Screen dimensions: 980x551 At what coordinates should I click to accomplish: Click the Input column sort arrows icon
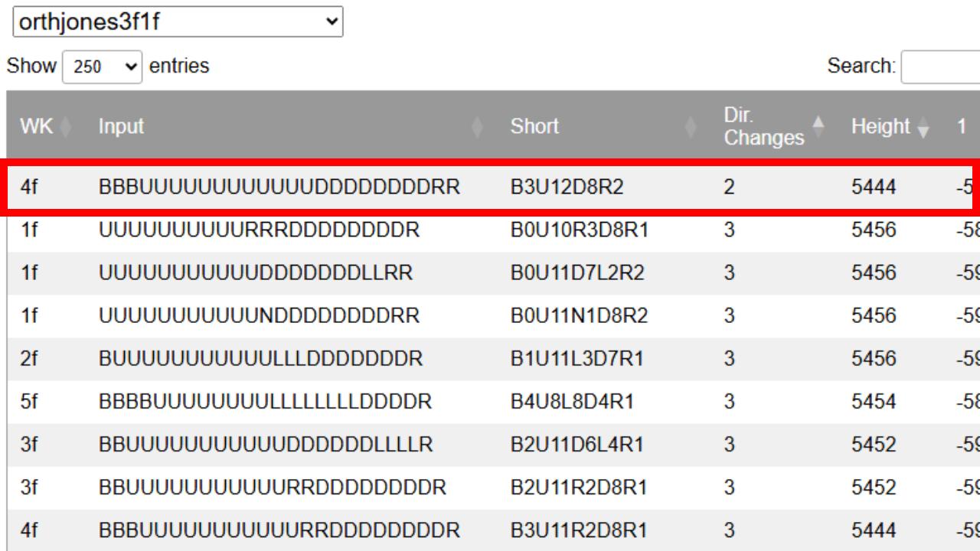(478, 127)
